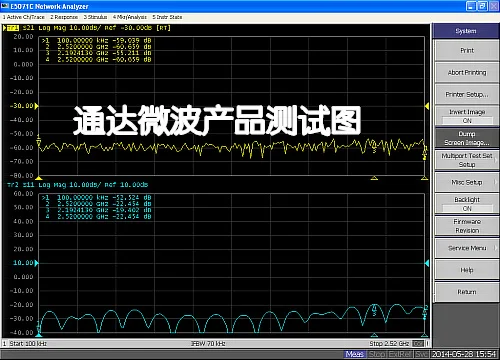This screenshot has width=500, height=360.
Task: Click the Cor correction status indicator
Action: click(418, 343)
